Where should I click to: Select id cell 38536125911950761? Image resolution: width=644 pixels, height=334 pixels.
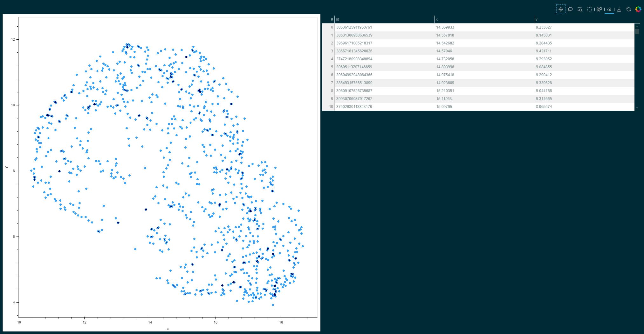click(384, 27)
